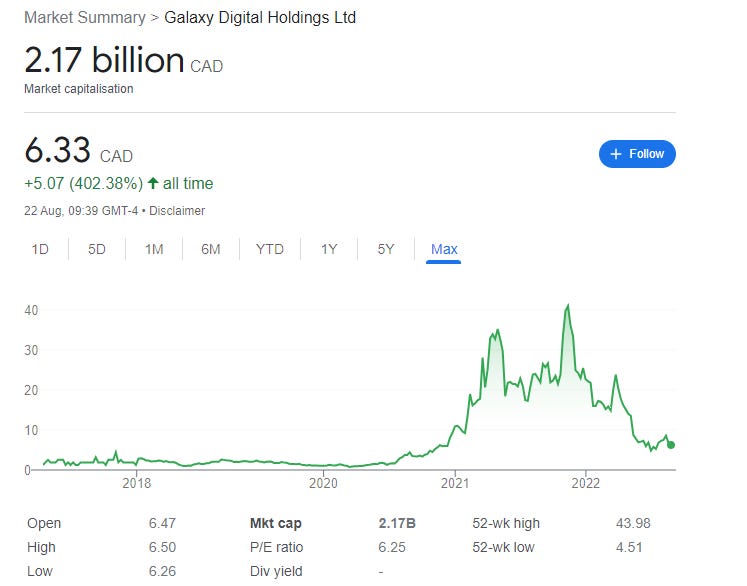Select the 1D time range tab
This screenshot has width=747, height=586.
pos(40,249)
